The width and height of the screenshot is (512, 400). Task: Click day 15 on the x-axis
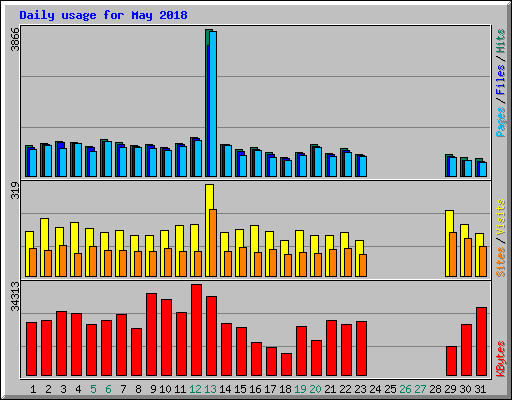[x=240, y=389]
